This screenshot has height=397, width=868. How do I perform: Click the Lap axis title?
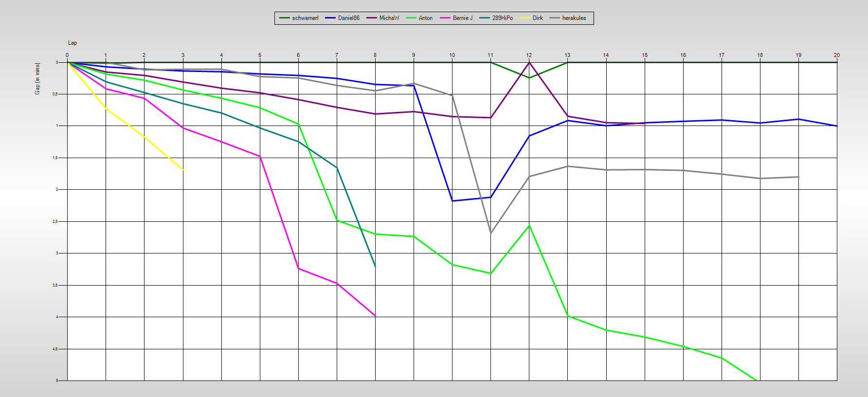coord(72,43)
